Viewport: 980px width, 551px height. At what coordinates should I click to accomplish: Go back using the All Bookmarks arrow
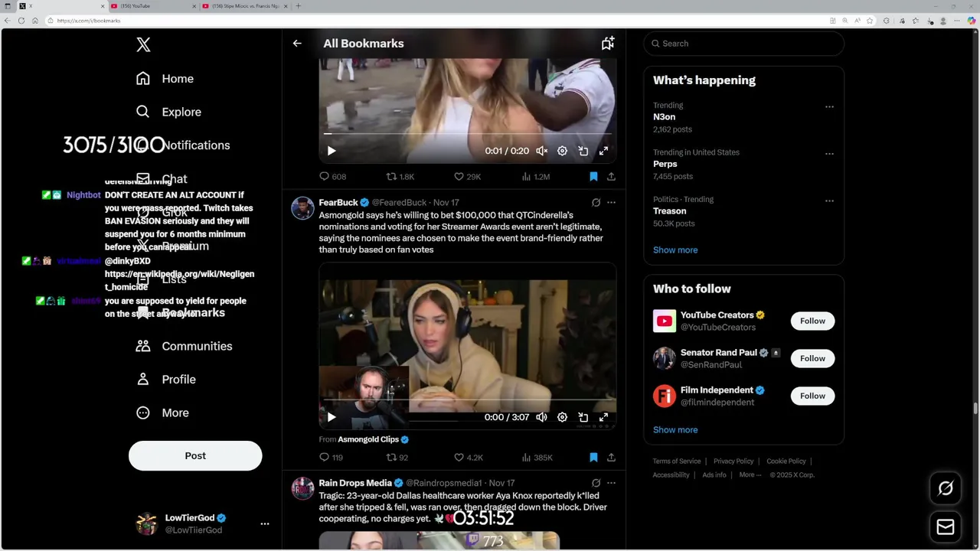(x=297, y=44)
